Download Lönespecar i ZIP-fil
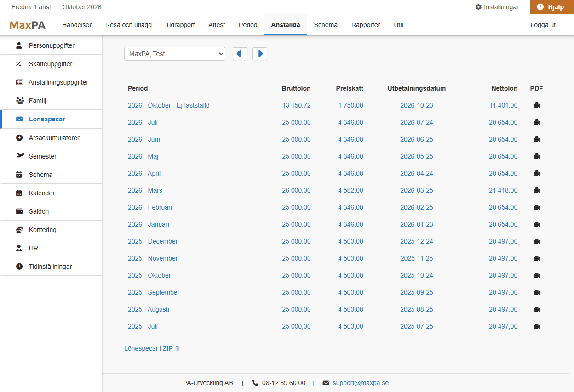 tap(152, 348)
